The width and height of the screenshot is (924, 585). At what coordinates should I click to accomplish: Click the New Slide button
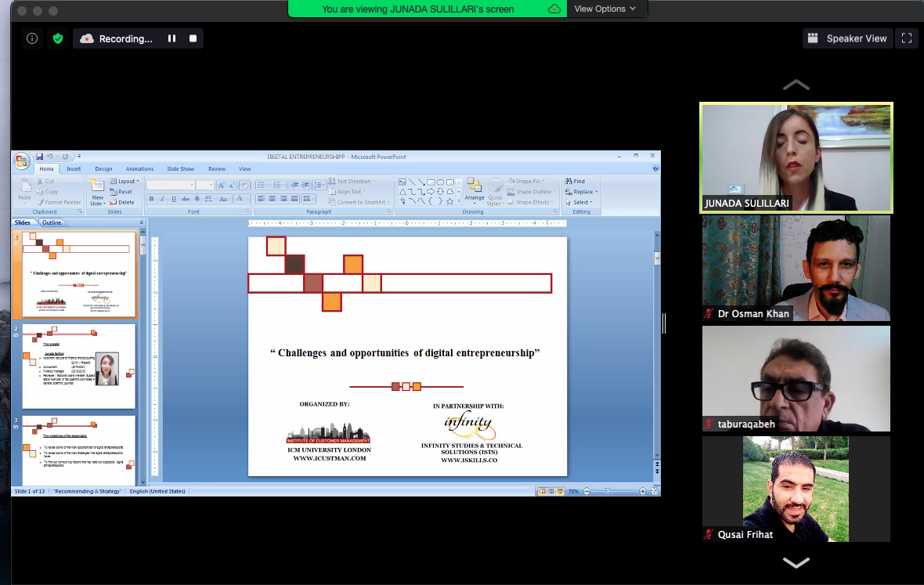(x=97, y=191)
